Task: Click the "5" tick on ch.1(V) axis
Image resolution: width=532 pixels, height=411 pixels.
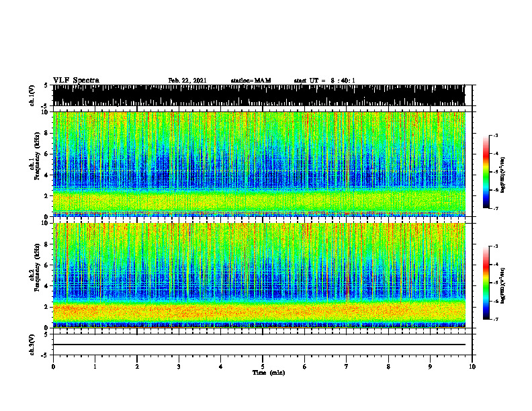Action: pos(46,85)
